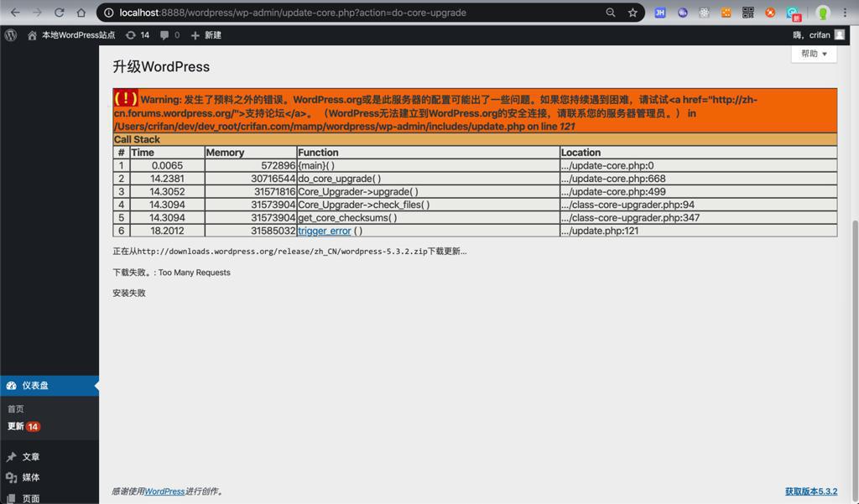Open the React developer tools extension

(705, 13)
